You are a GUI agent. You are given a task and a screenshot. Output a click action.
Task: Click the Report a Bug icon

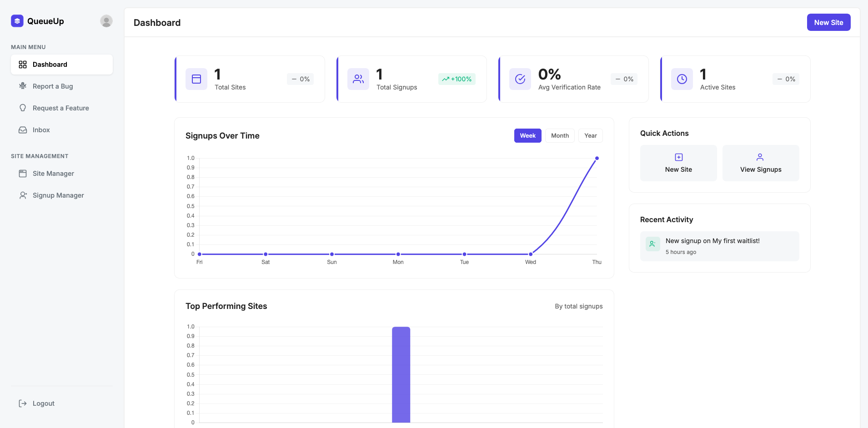coord(23,86)
